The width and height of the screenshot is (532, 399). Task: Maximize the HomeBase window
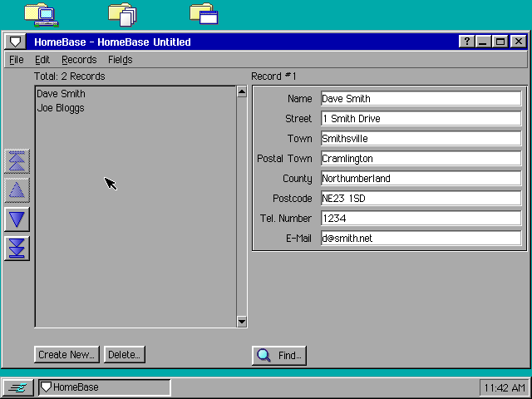pyautogui.click(x=500, y=42)
